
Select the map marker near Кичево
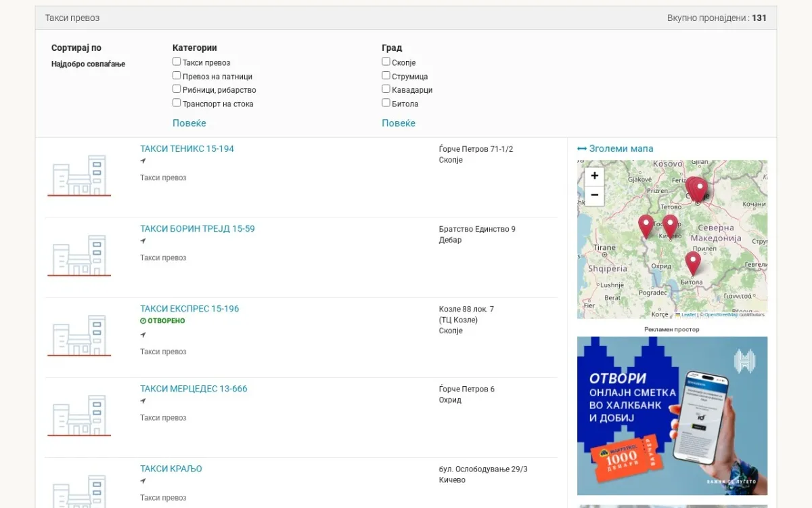click(x=670, y=226)
